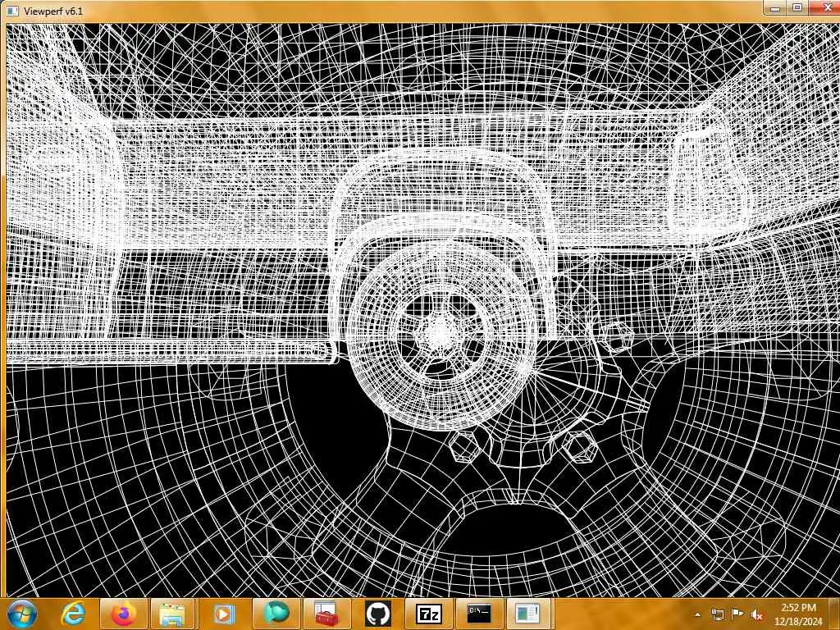Close the Viewperf window
840x630 pixels.
(x=825, y=7)
